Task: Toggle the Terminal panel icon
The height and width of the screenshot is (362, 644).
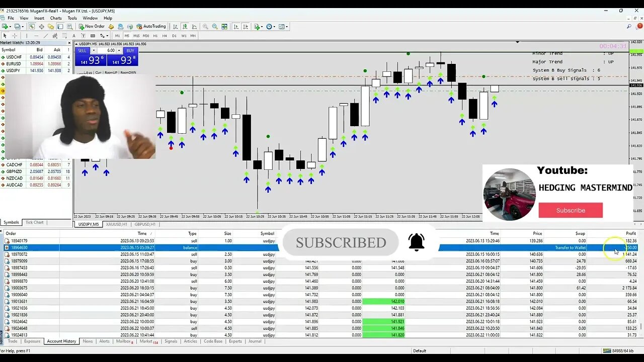Action: tap(60, 27)
